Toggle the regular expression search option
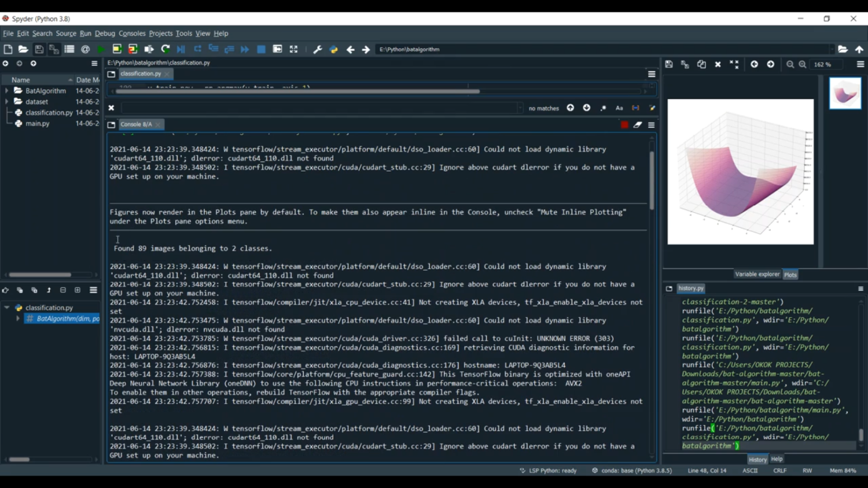868x488 pixels. click(x=603, y=108)
